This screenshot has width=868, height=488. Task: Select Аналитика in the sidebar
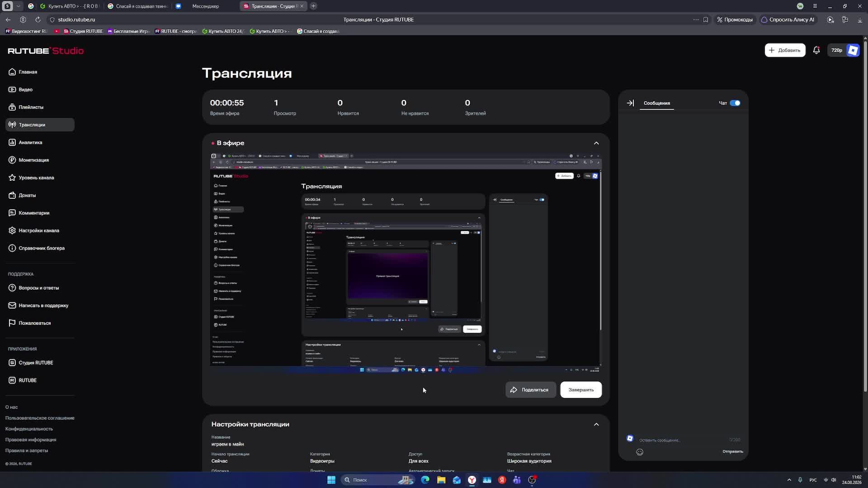(40, 142)
